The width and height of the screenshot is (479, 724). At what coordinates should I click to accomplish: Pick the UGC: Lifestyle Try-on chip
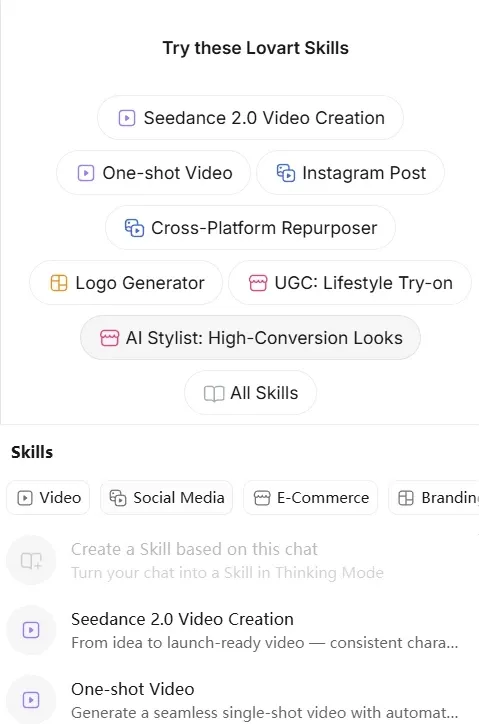pos(350,283)
